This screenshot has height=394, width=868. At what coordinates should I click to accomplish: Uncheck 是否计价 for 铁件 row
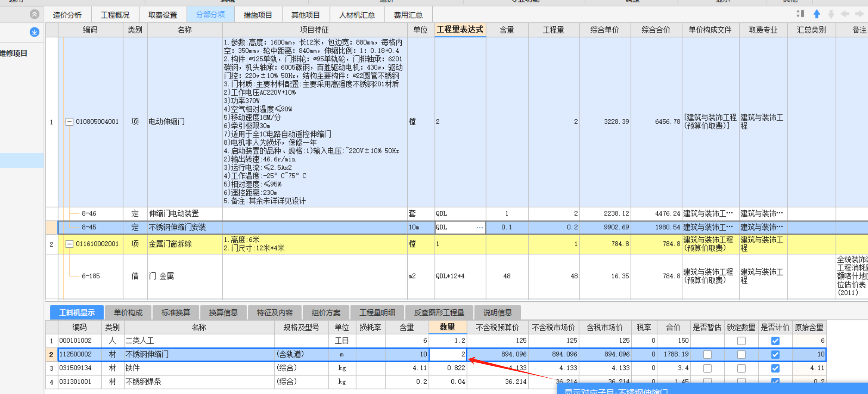775,368
